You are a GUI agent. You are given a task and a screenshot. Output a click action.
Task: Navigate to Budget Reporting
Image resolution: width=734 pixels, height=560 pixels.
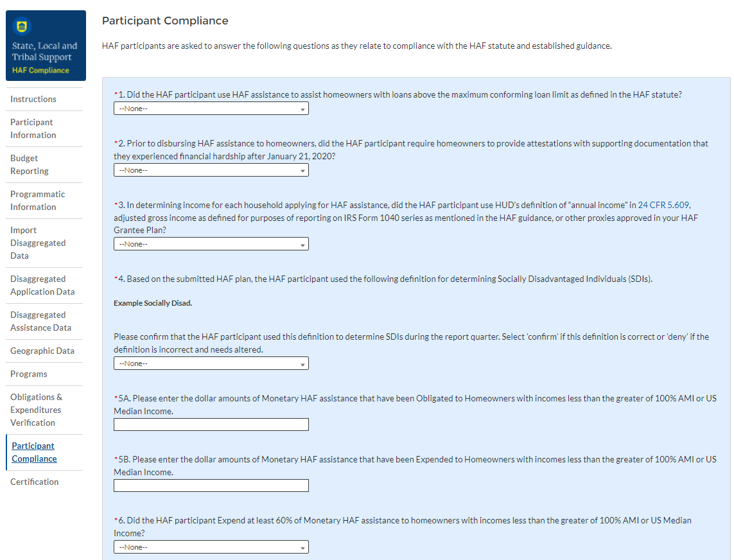tap(30, 164)
